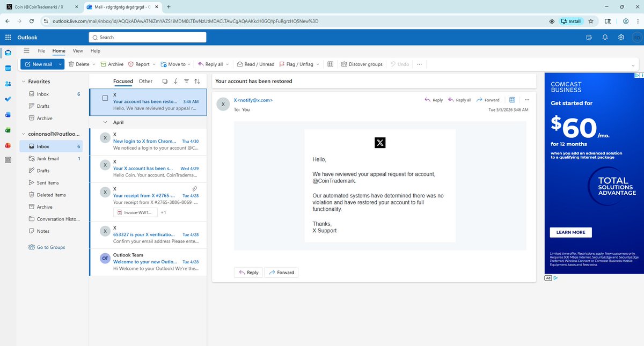
Task: Bookmark this page with the star icon
Action: 591,21
